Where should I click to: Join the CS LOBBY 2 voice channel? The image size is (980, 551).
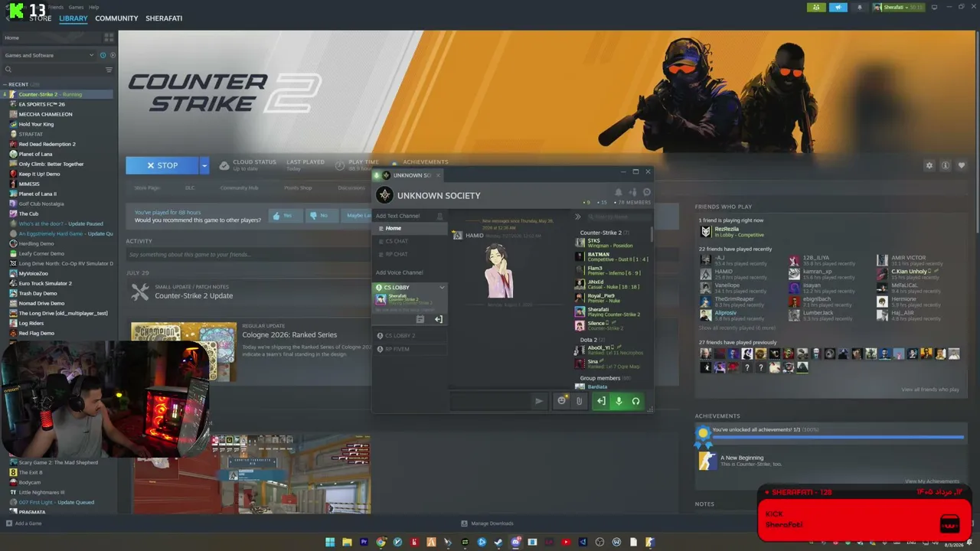410,335
